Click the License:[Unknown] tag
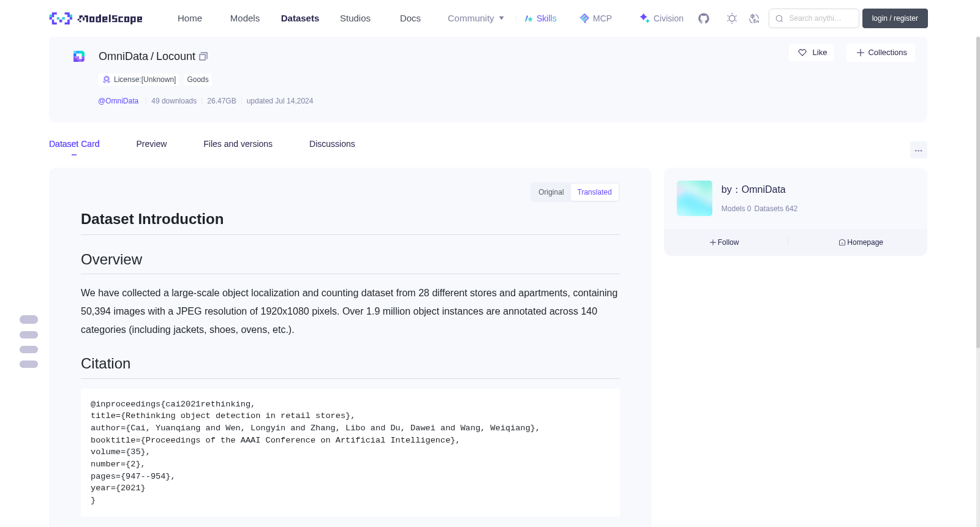This screenshot has width=980, height=527. 139,80
